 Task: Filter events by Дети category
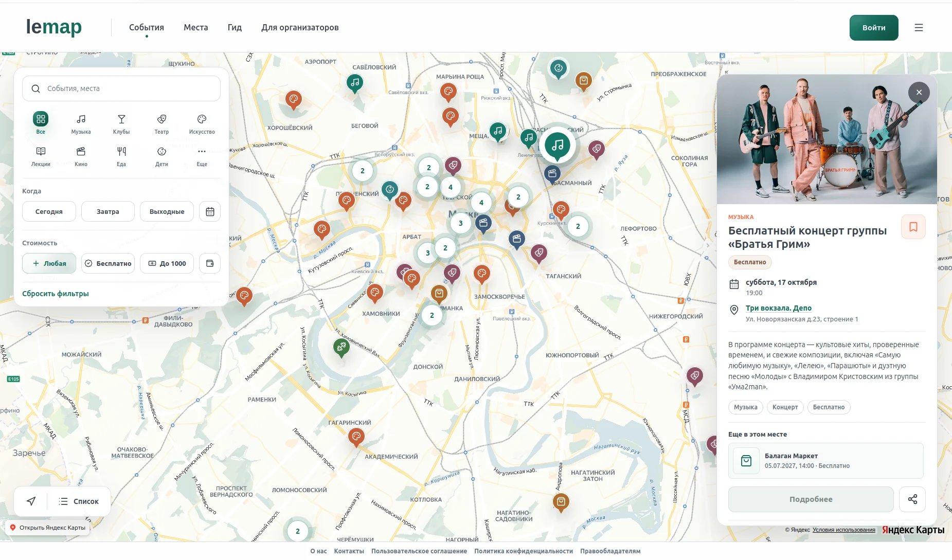161,156
